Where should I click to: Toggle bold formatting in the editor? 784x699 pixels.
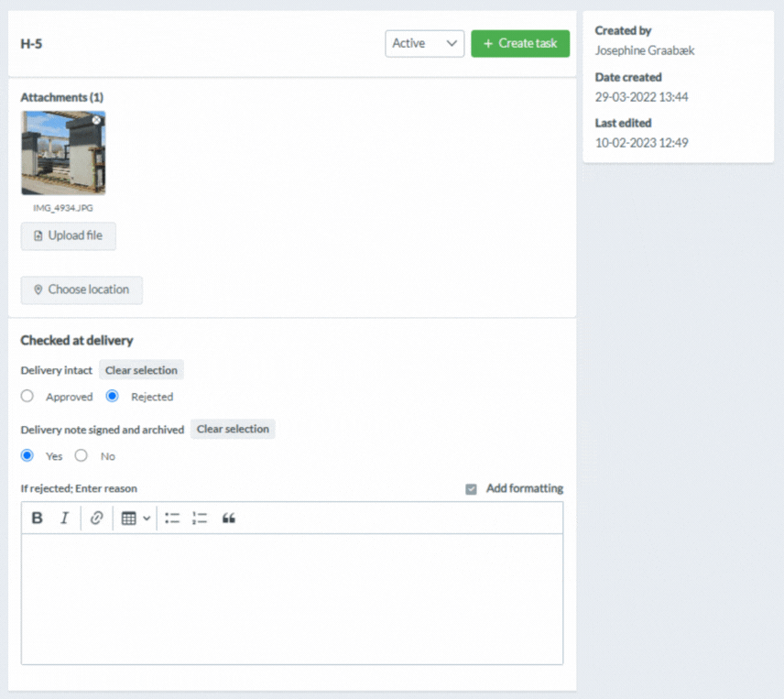(x=37, y=518)
